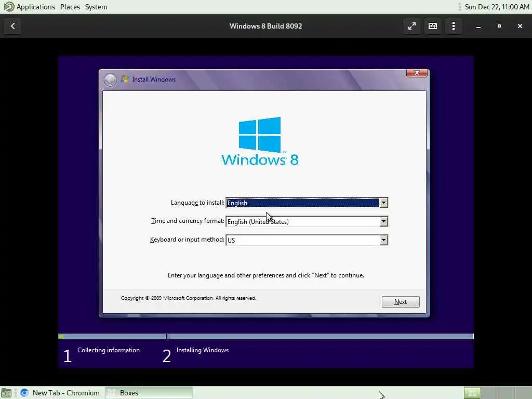Open Boxes three-dot options menu

[x=454, y=26]
